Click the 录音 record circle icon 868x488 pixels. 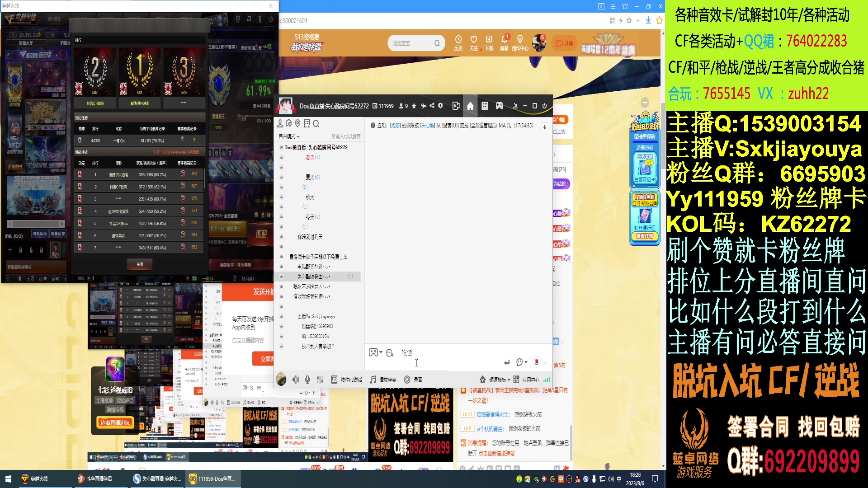407,380
